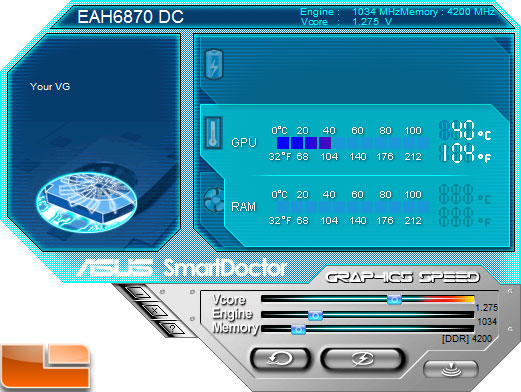This screenshot has width=521, height=392.
Task: Click the GPU 40°C digital readout
Action: pyautogui.click(x=465, y=130)
